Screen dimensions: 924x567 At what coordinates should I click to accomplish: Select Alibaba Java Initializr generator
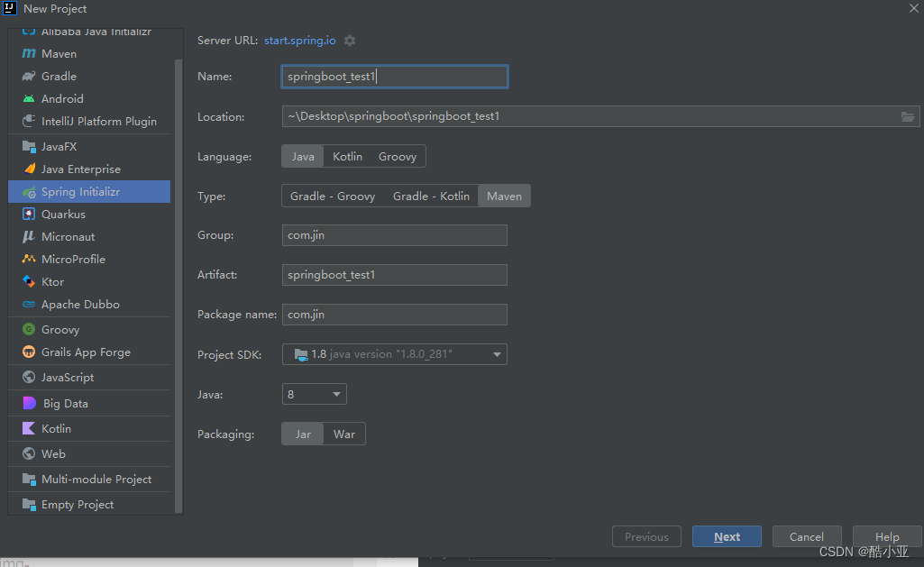pyautogui.click(x=89, y=32)
